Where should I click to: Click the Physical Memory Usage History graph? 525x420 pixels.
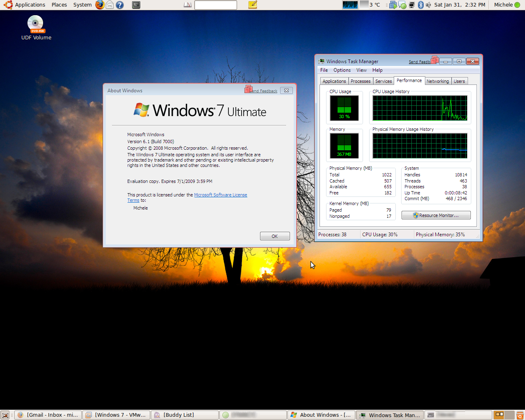coord(420,146)
